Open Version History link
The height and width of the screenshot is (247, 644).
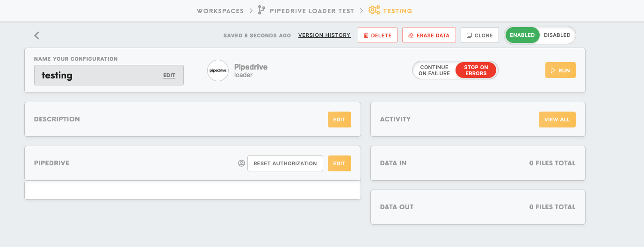(325, 35)
